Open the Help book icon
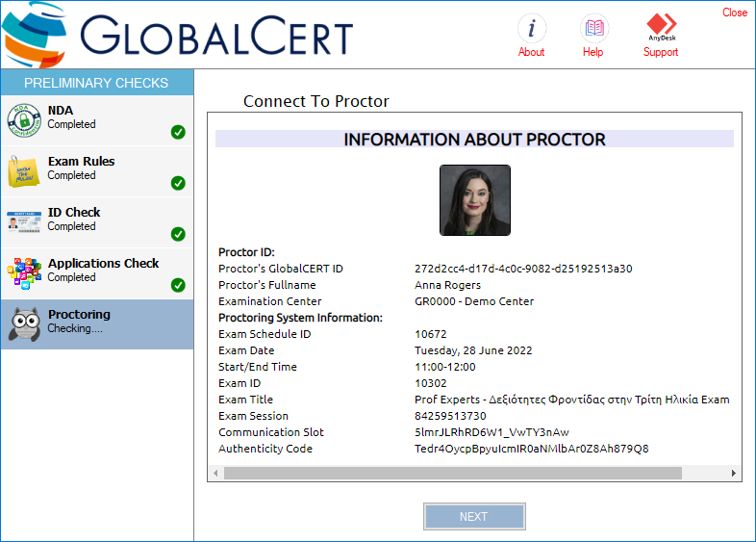756x542 pixels. point(593,27)
